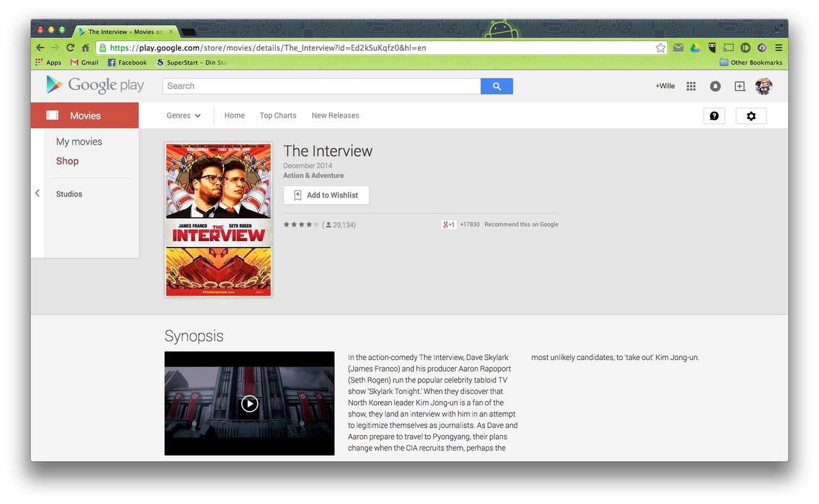Open the mail envelope extension icon
819x504 pixels.
(x=678, y=48)
